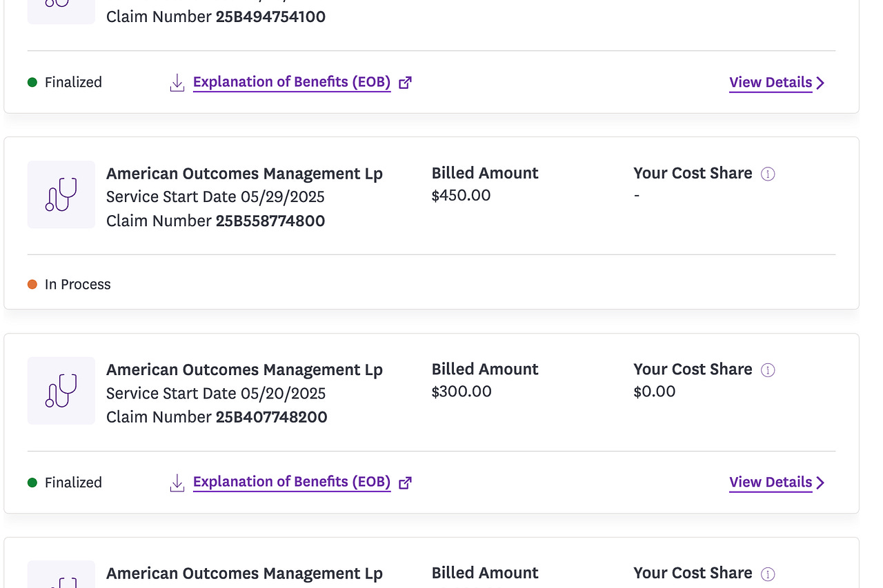Click the $0.00 cost share value
The width and height of the screenshot is (883, 588).
655,392
